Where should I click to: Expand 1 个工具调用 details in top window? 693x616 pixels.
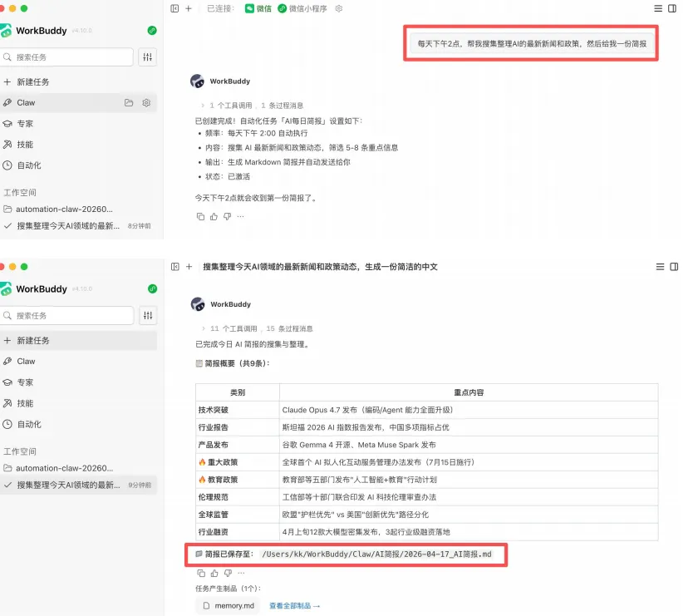(x=252, y=106)
